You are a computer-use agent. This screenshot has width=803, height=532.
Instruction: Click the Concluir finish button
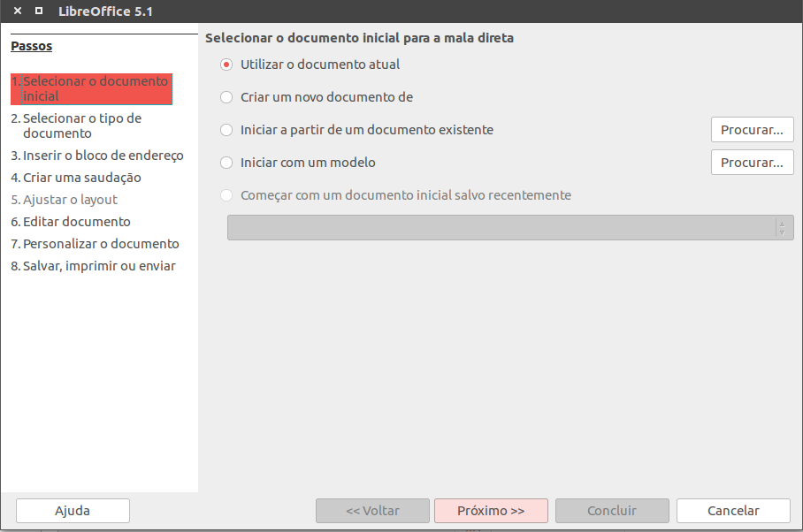click(612, 511)
